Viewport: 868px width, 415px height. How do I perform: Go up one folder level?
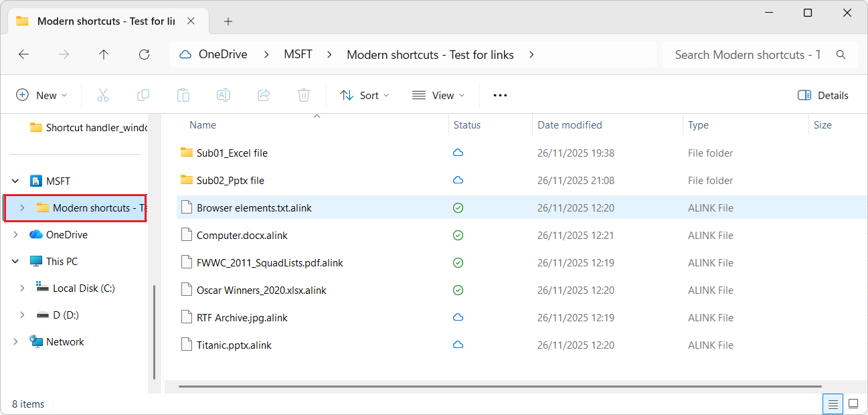[104, 55]
